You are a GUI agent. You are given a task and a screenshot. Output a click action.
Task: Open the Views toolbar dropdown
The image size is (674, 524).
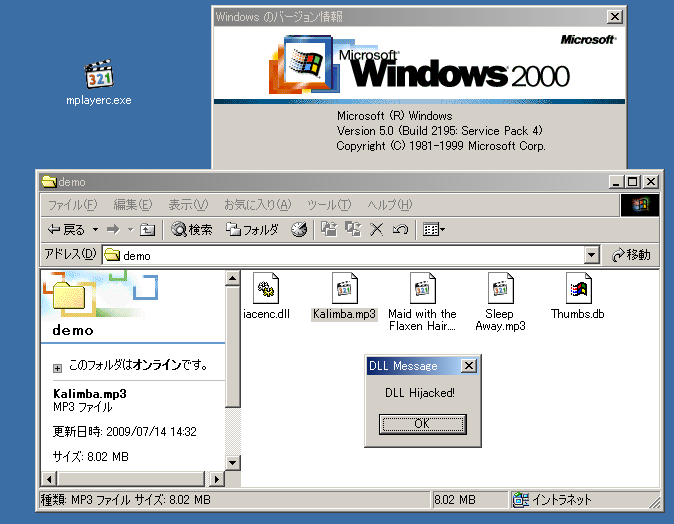point(434,230)
